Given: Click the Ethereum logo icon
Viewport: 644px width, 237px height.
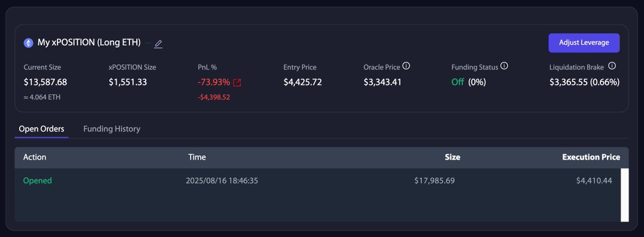Looking at the screenshot, I should tap(28, 42).
